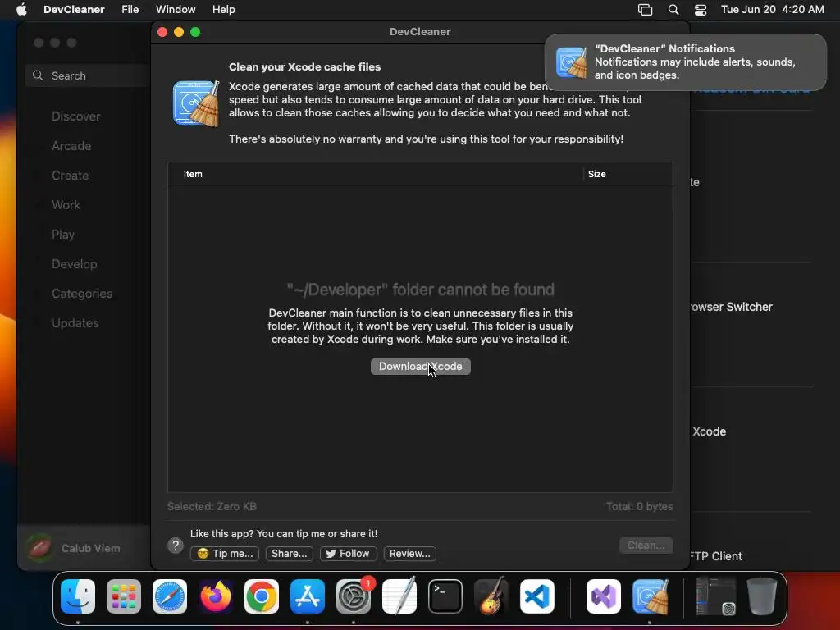Open the recent screenshot stack in the Dock
The height and width of the screenshot is (630, 840).
[715, 596]
